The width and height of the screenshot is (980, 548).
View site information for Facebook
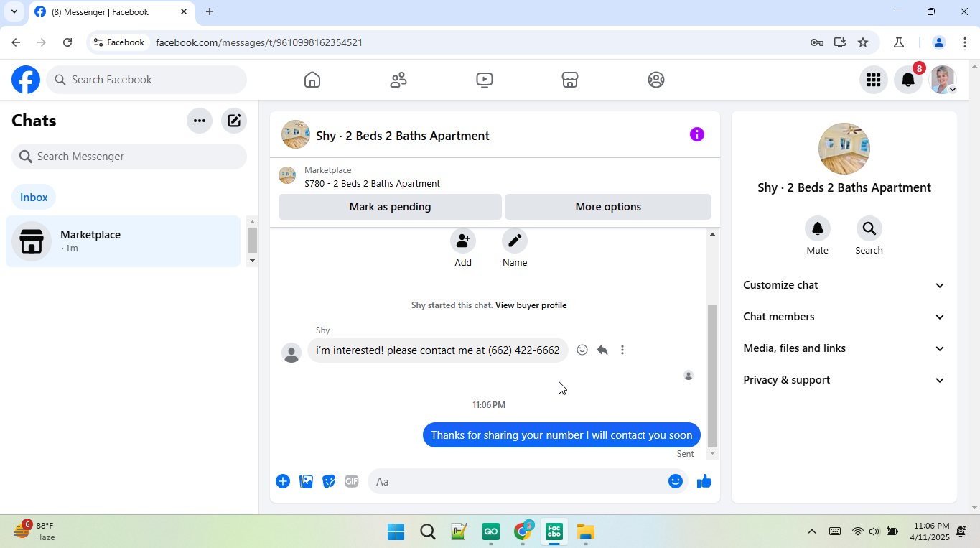click(119, 42)
